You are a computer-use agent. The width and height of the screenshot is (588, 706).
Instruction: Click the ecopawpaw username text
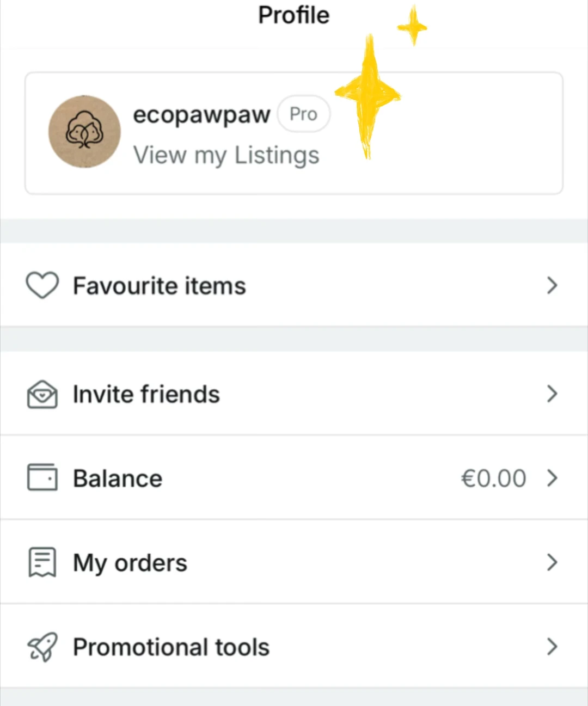(x=201, y=114)
